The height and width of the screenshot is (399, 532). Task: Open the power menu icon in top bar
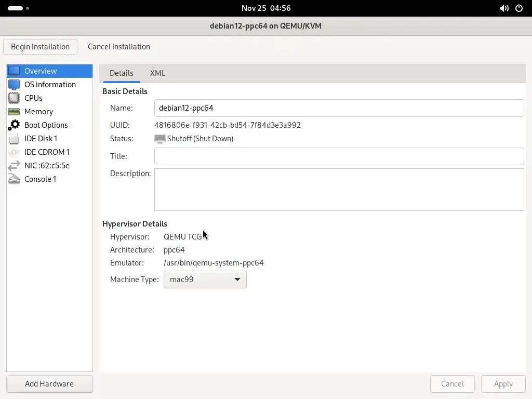point(519,8)
